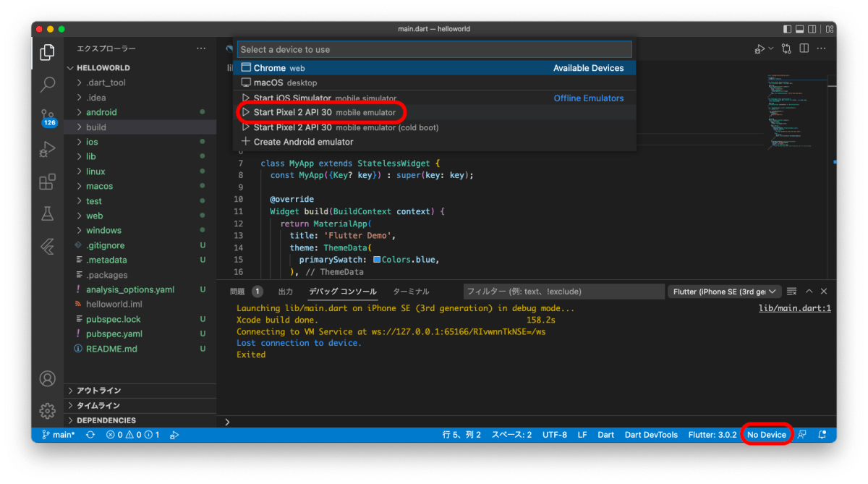The image size is (868, 484).
Task: Choose Start Pixel 2 API 30 cold boot
Action: pyautogui.click(x=435, y=127)
